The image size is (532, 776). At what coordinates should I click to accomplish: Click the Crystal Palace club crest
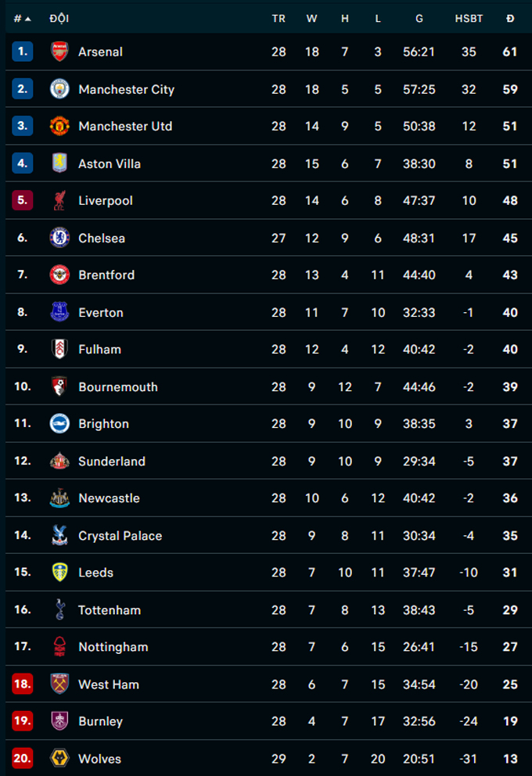tap(59, 535)
